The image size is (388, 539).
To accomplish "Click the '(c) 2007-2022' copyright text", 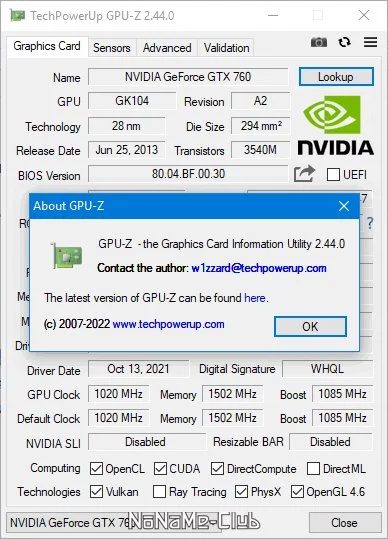I will (77, 324).
